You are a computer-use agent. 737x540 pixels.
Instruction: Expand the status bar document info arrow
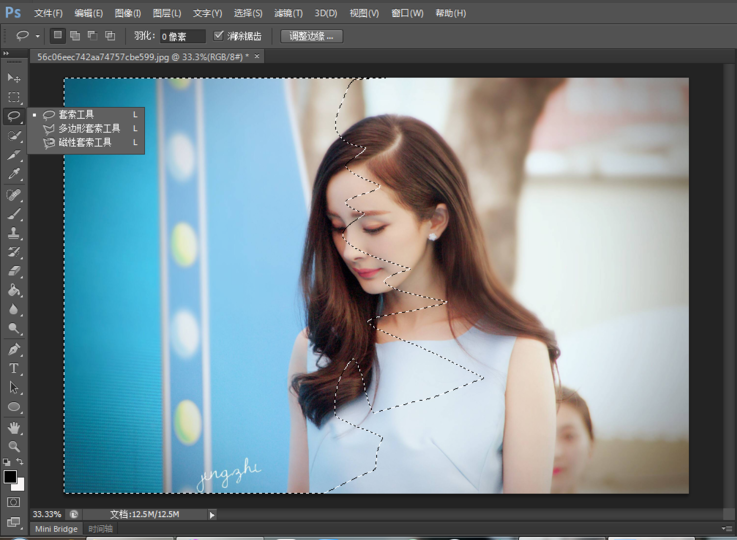[x=212, y=514]
